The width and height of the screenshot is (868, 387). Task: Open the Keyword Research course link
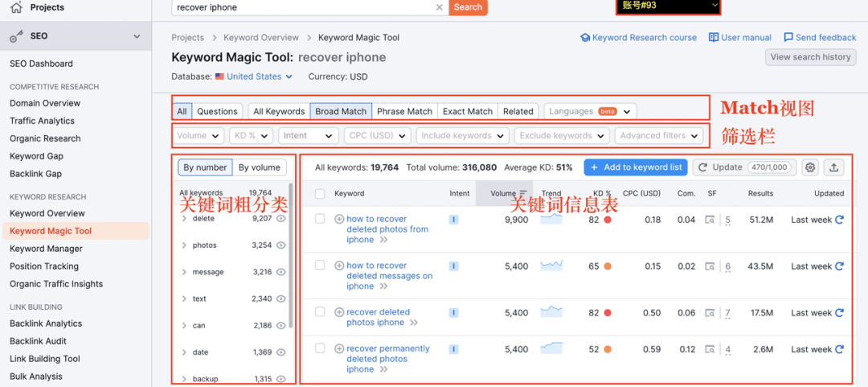(638, 38)
